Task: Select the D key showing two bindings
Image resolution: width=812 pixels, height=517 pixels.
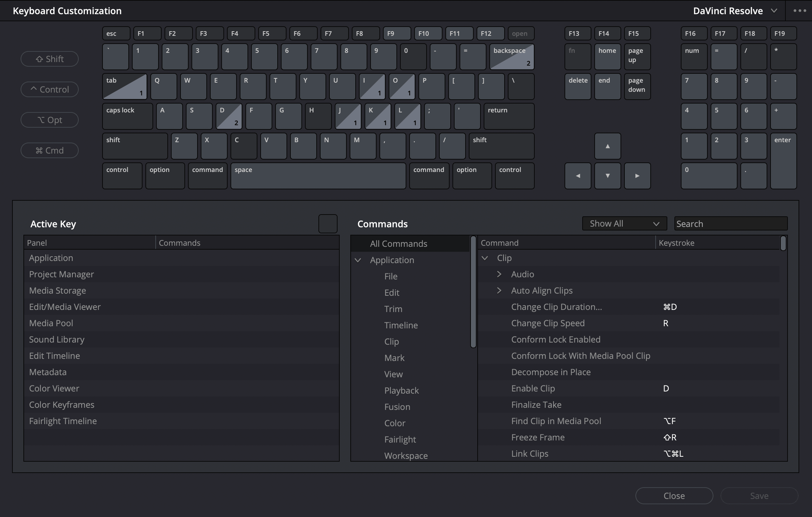Action: click(x=228, y=116)
